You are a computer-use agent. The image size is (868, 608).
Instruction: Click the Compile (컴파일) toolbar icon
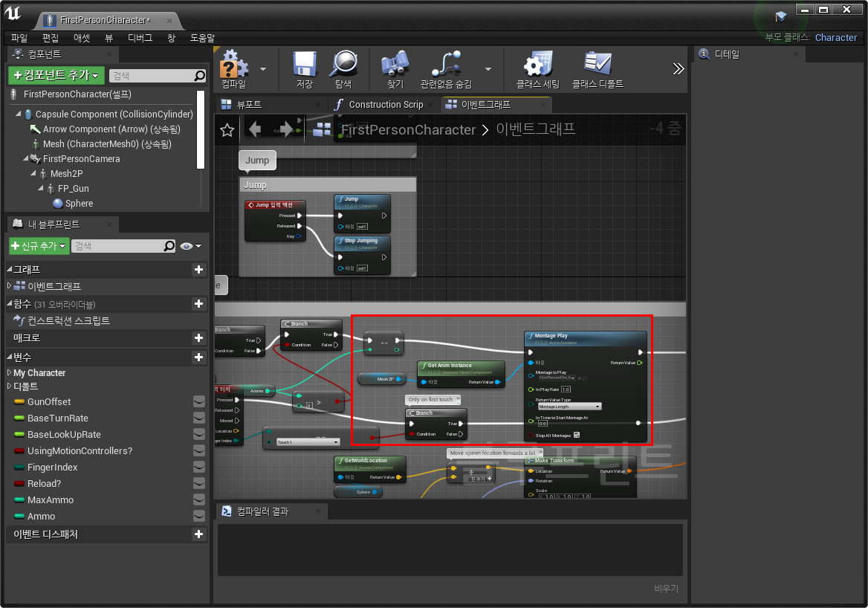pos(233,64)
